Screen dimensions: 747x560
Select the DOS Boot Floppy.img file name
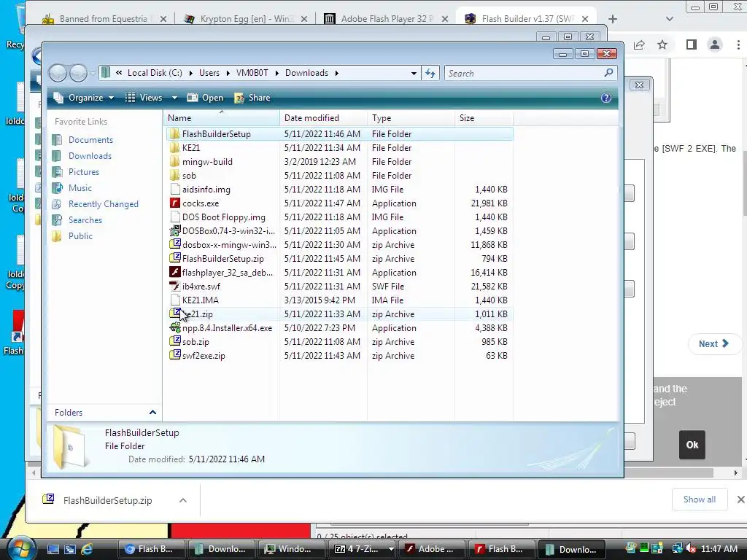point(223,217)
